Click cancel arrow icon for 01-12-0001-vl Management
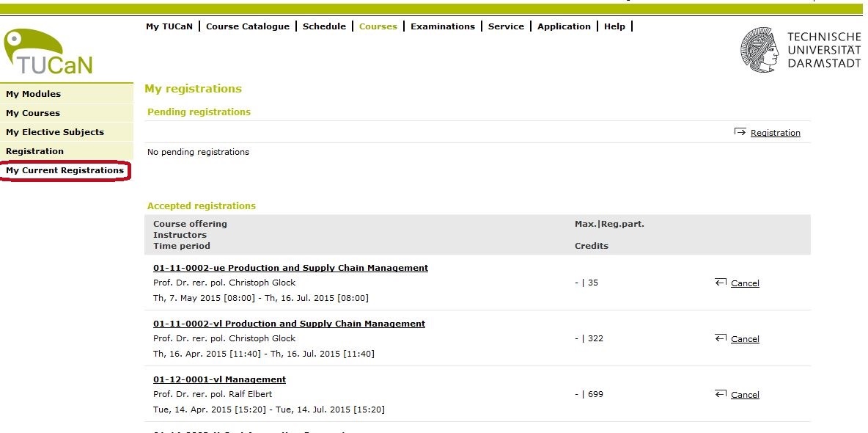 (x=720, y=394)
